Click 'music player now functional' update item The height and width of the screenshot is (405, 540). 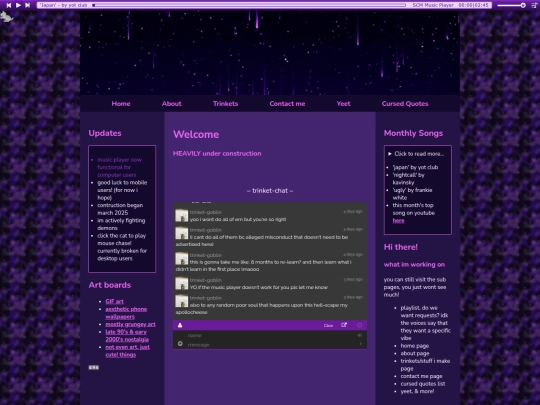tap(120, 167)
